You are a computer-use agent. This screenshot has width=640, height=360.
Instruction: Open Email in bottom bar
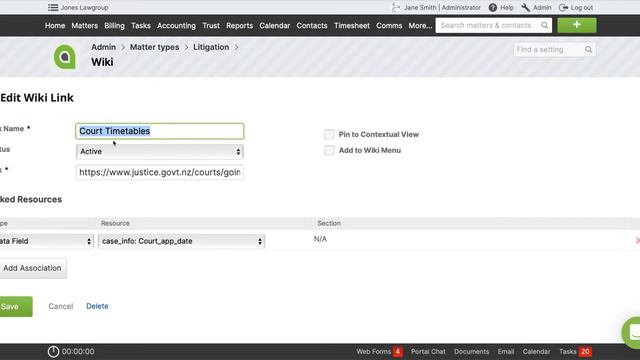click(506, 351)
